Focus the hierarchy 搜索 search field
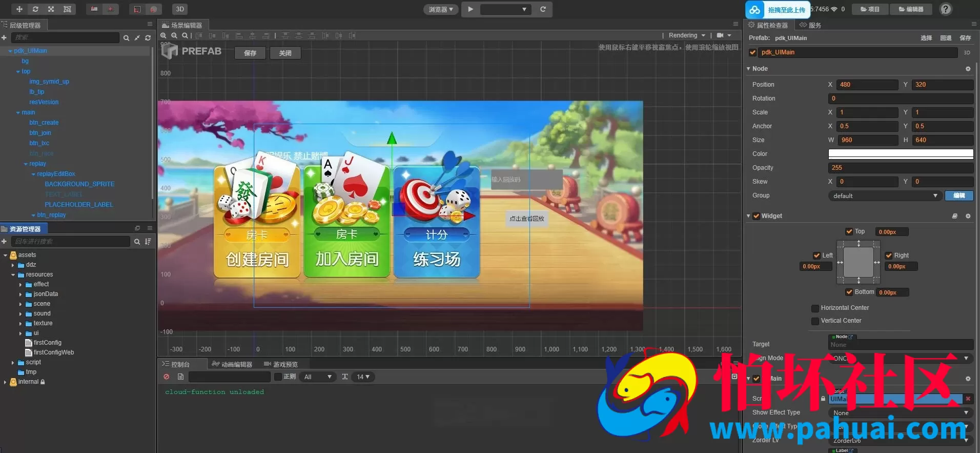This screenshot has width=980, height=453. click(65, 37)
